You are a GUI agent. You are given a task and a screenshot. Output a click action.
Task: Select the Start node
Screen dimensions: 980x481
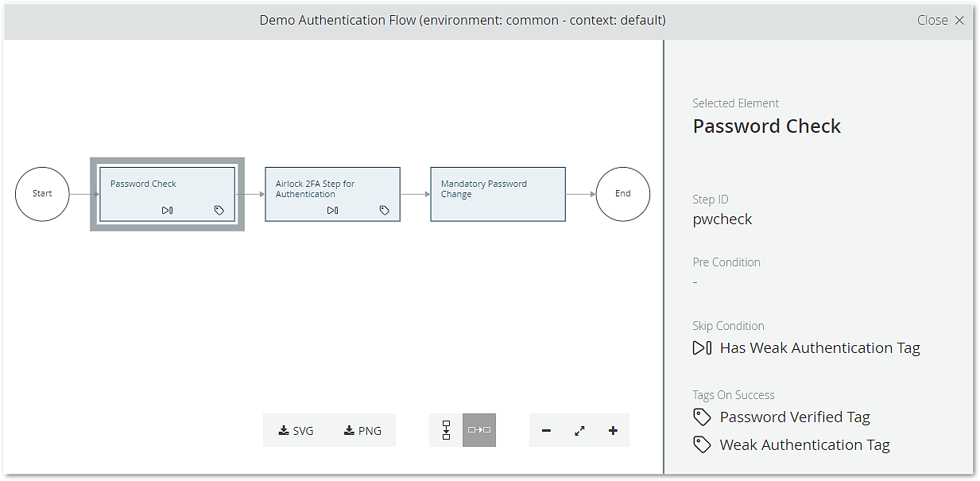click(x=42, y=193)
